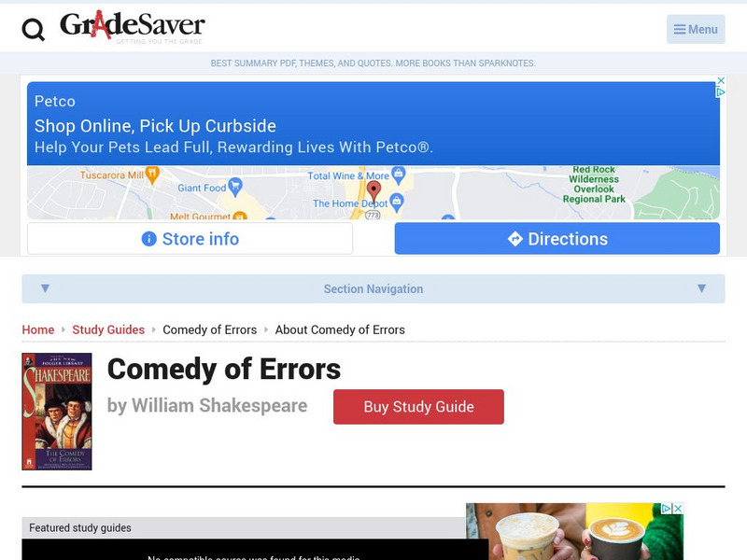The width and height of the screenshot is (747, 560).
Task: Open the Menu button
Action: click(x=696, y=29)
